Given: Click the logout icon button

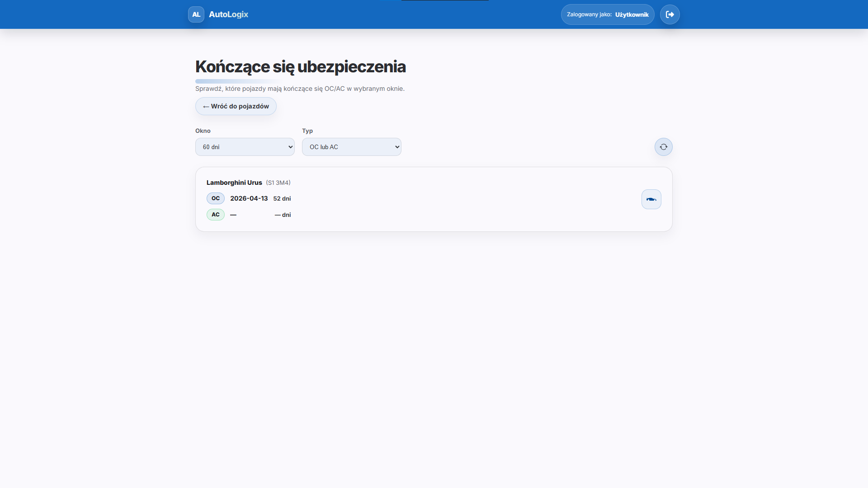Looking at the screenshot, I should click(670, 14).
